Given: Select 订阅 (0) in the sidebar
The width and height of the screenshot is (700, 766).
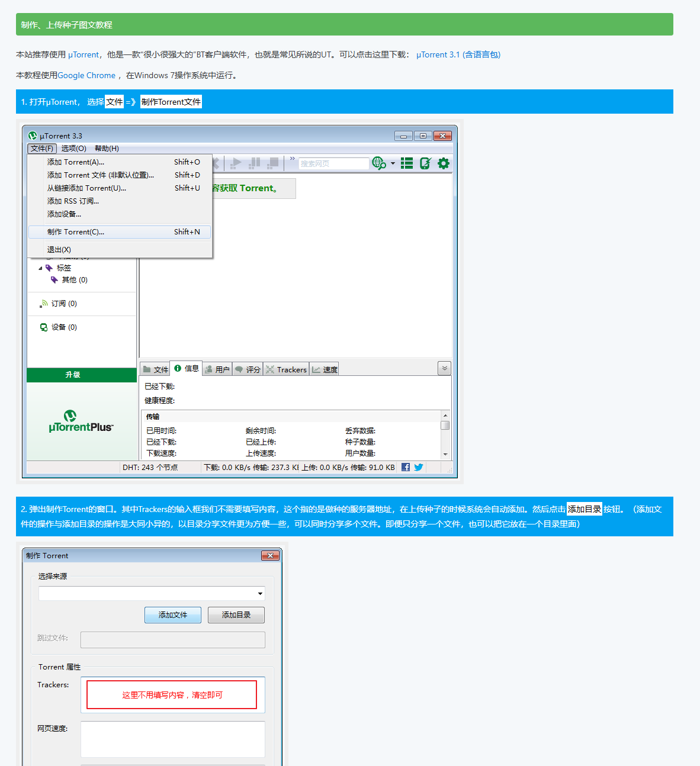Looking at the screenshot, I should point(64,304).
